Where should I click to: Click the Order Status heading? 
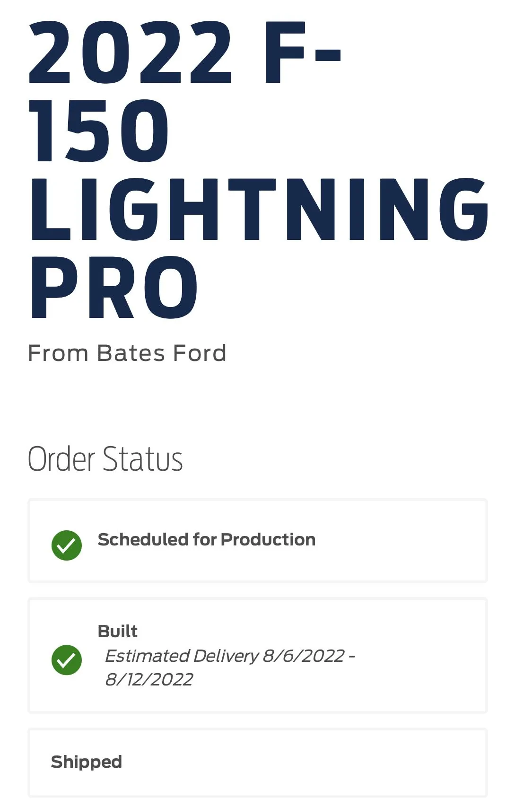click(x=105, y=459)
